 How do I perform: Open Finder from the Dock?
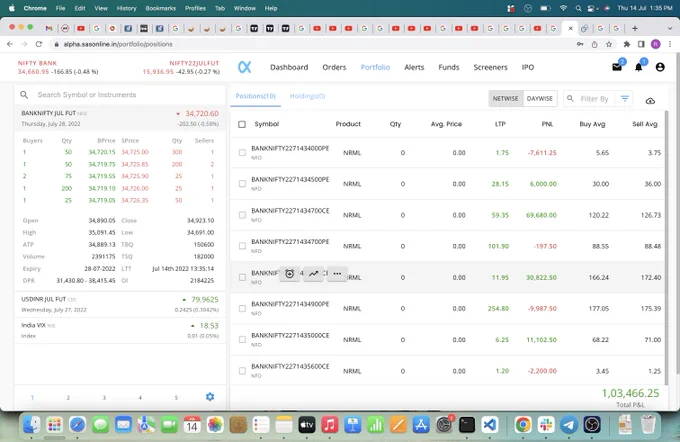click(32, 425)
